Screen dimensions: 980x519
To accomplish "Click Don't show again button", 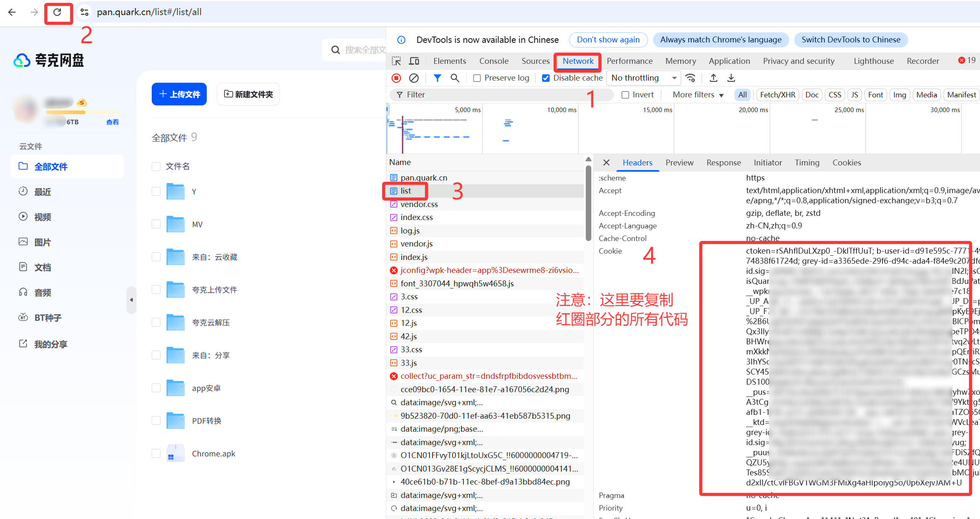I will (x=608, y=40).
